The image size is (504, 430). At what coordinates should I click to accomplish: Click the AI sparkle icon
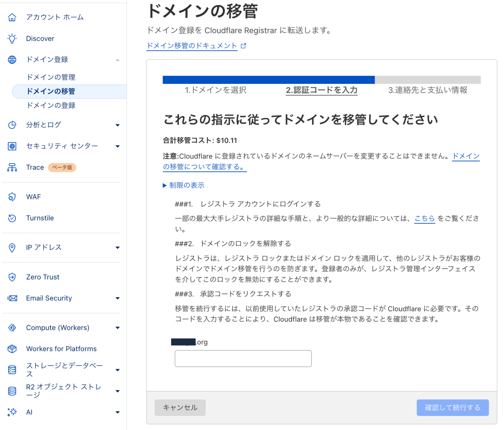12,412
